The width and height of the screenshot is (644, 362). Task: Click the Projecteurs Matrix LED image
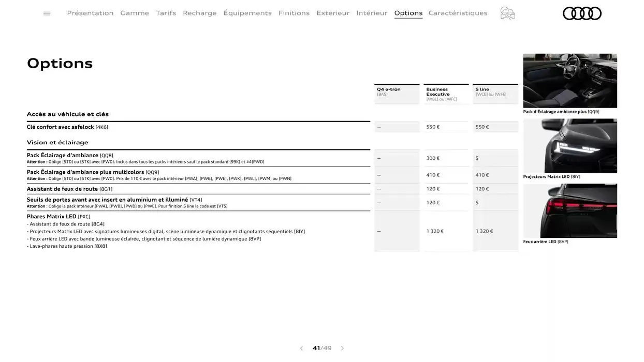569,145
